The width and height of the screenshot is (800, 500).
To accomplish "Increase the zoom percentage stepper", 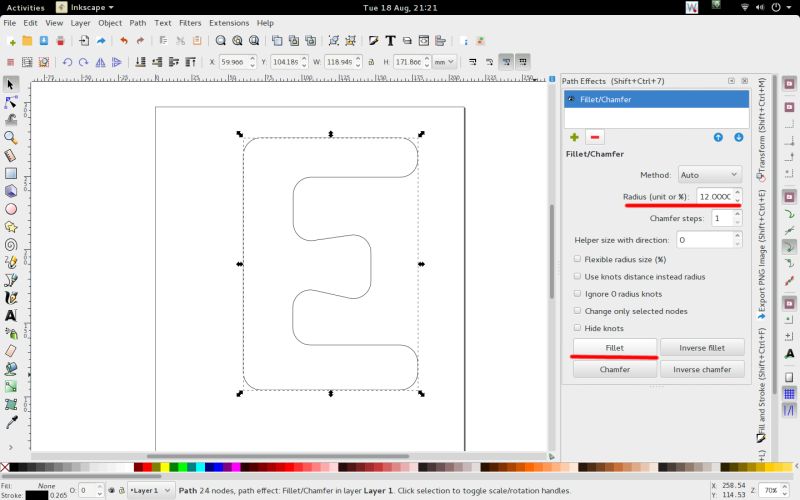I will pyautogui.click(x=785, y=487).
